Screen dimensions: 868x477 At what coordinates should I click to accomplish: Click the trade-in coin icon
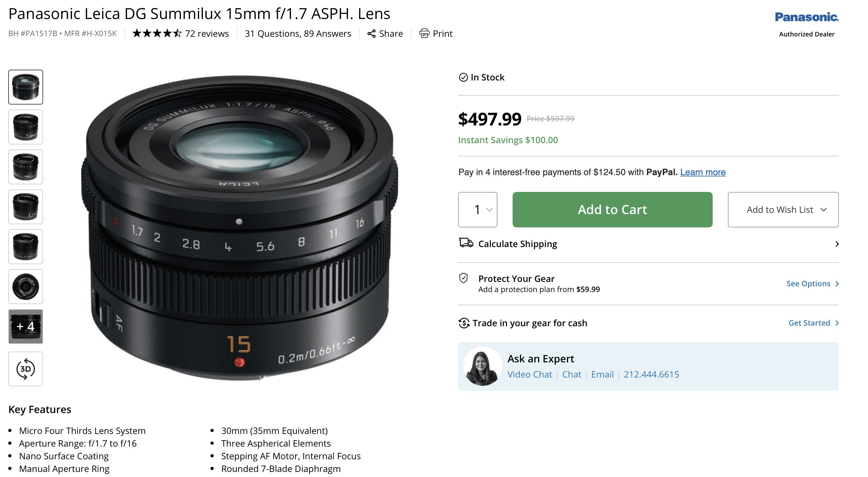coord(464,323)
